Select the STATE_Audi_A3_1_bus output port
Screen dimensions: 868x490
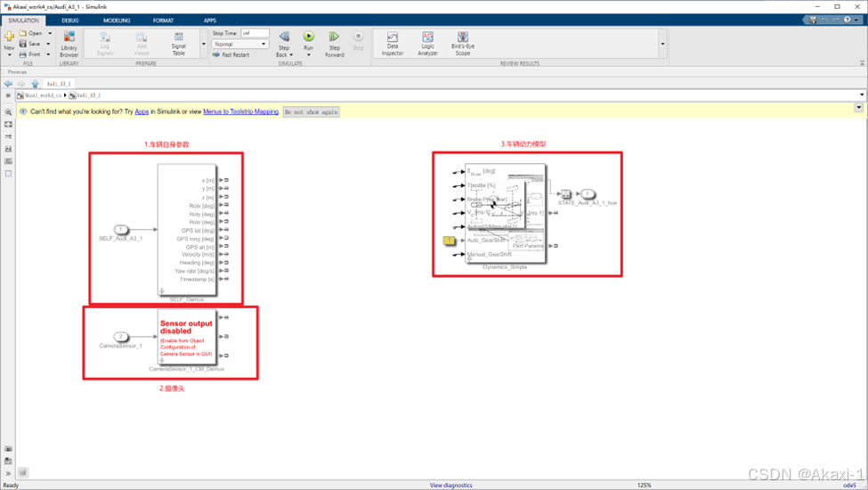[x=588, y=193]
